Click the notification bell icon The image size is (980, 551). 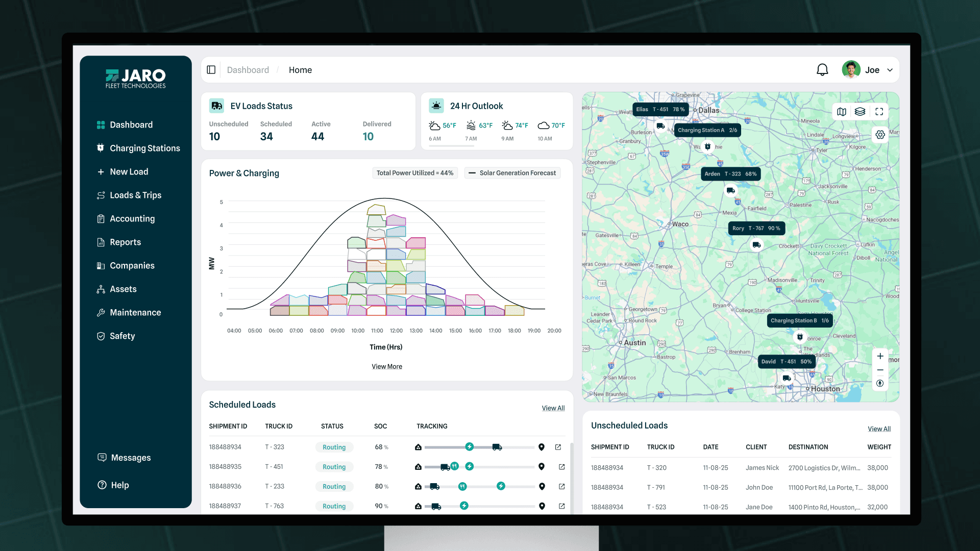(822, 70)
